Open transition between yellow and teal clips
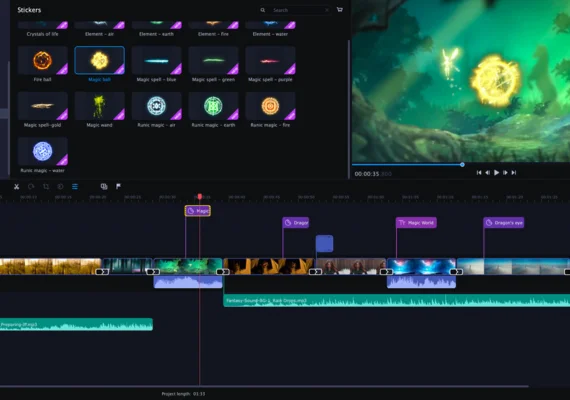The height and width of the screenshot is (400, 570). pos(102,272)
